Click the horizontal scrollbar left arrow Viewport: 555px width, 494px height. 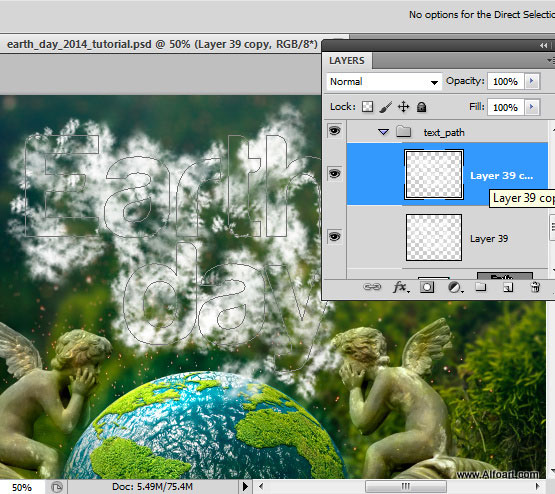[x=261, y=486]
